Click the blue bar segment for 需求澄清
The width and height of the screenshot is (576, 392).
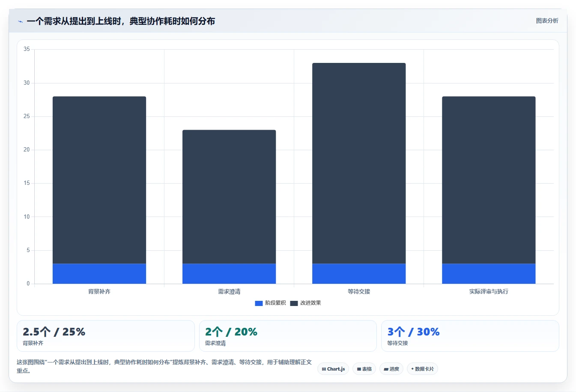[x=229, y=274]
